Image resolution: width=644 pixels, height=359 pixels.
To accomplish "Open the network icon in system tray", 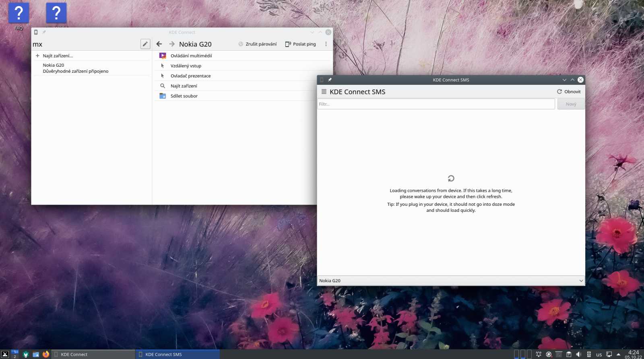I will coord(609,354).
